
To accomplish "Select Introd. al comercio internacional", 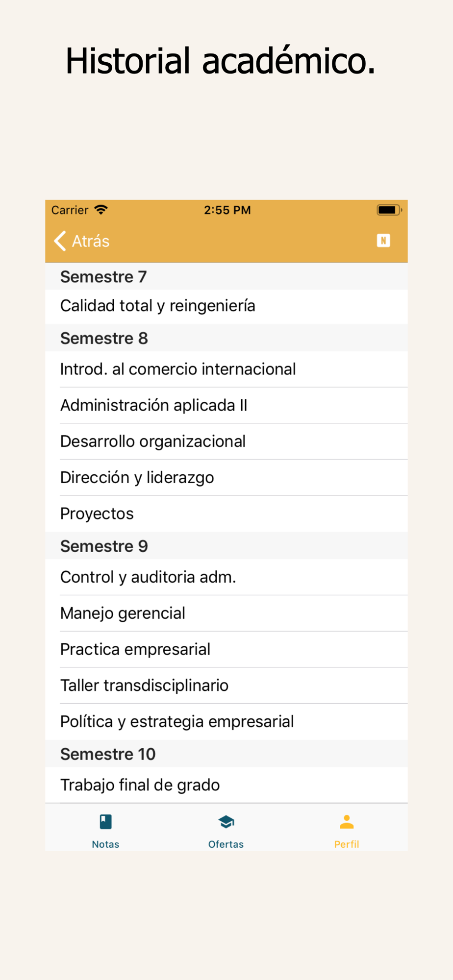I will pyautogui.click(x=226, y=369).
